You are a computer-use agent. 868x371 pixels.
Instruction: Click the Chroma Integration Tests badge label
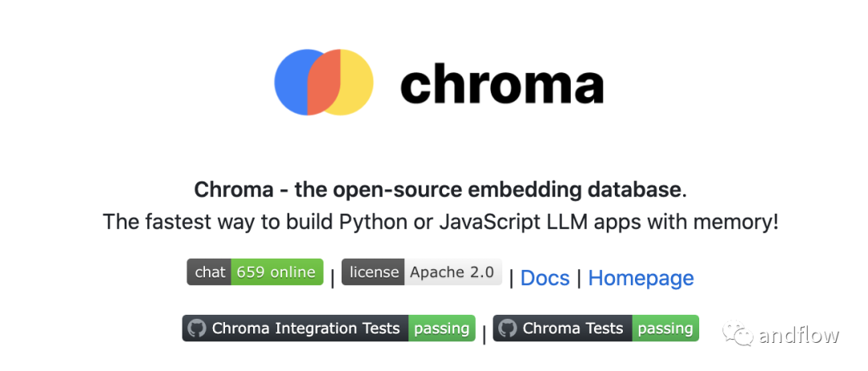tap(305, 328)
